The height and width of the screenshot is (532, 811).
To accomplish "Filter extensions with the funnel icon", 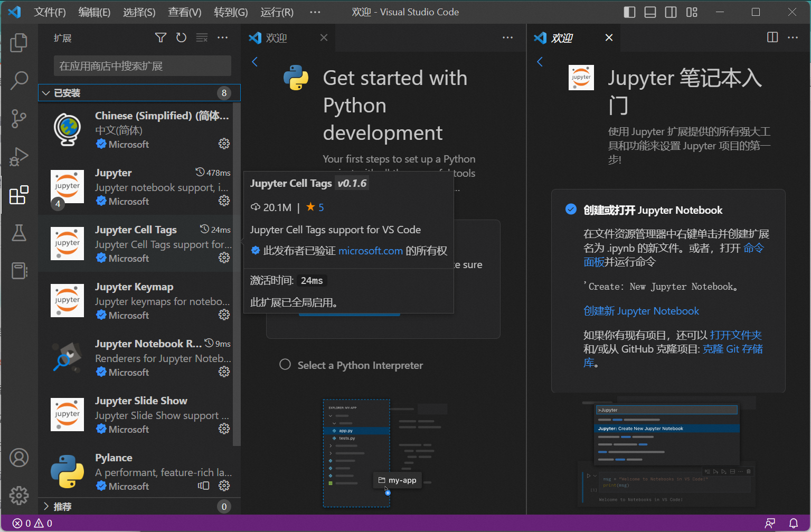I will pyautogui.click(x=161, y=37).
